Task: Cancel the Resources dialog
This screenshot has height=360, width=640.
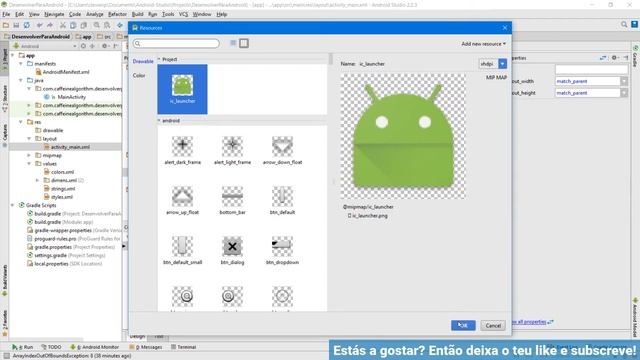Action: point(493,325)
